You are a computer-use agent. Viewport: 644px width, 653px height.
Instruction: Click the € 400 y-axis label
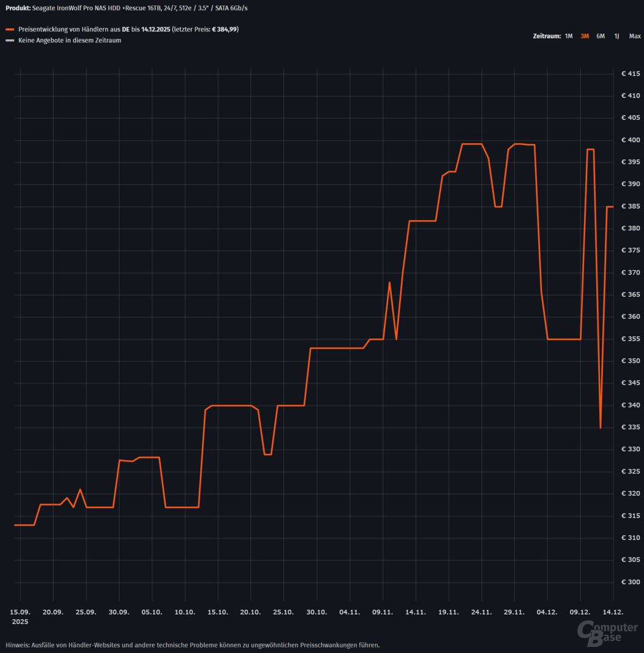pos(630,140)
